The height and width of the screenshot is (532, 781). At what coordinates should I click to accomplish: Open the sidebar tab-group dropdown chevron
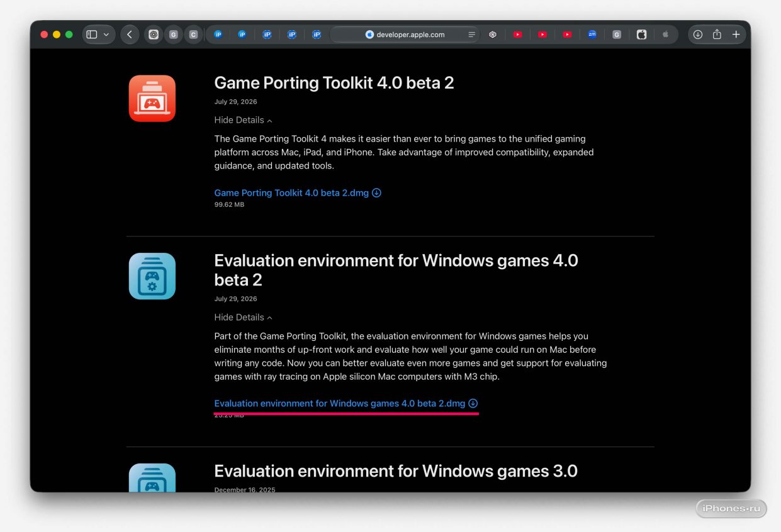coord(106,35)
